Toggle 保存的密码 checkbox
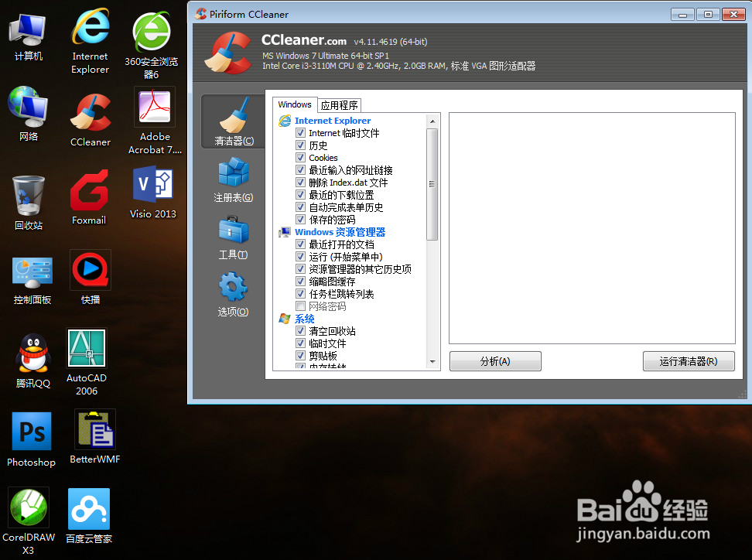752x560 pixels. tap(301, 220)
